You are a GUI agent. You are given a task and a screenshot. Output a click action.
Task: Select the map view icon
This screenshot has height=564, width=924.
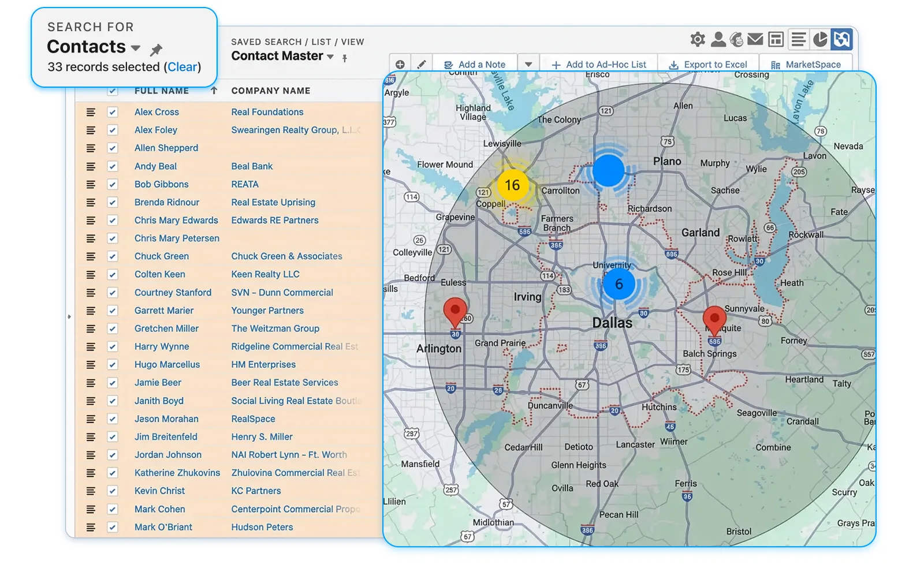[841, 39]
